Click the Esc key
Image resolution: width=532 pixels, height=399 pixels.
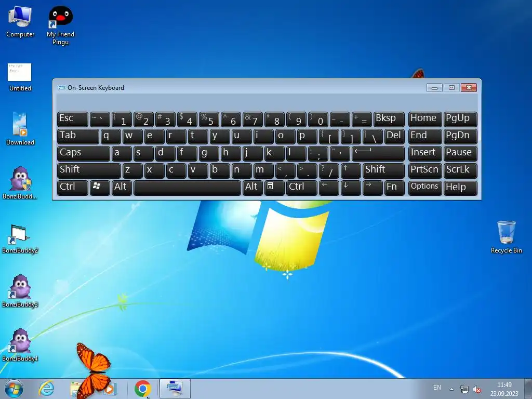73,119
